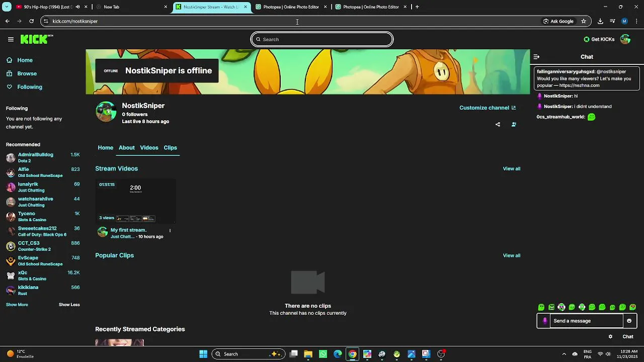Open the hamburger menu beside Kick logo

[x=11, y=39]
